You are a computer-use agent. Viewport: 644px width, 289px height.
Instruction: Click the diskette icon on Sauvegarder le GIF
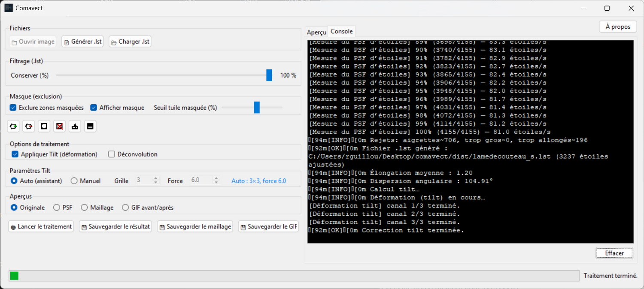point(243,227)
